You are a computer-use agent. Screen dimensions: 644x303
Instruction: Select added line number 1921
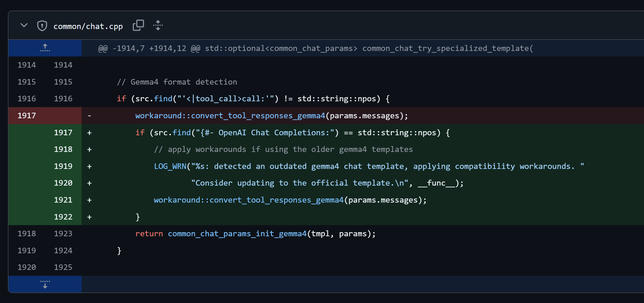[x=63, y=200]
